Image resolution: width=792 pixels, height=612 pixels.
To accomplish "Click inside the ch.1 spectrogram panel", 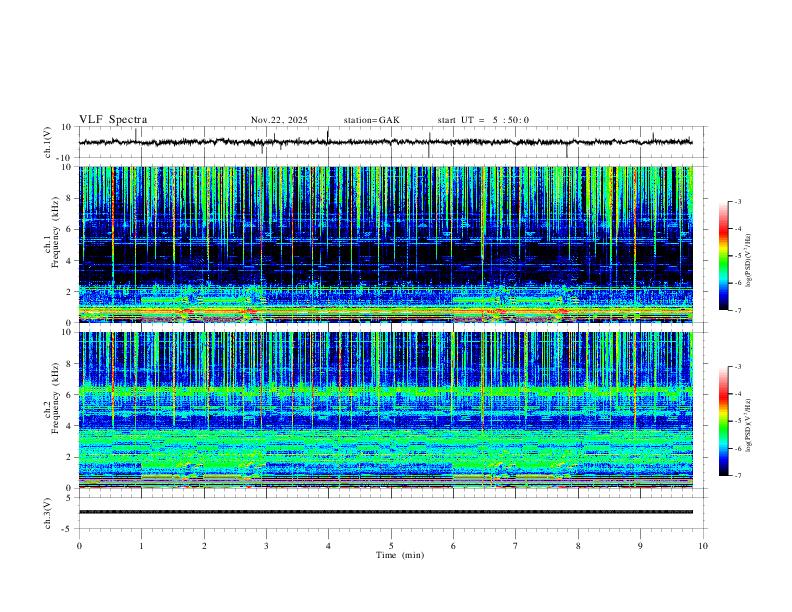I will pos(386,244).
